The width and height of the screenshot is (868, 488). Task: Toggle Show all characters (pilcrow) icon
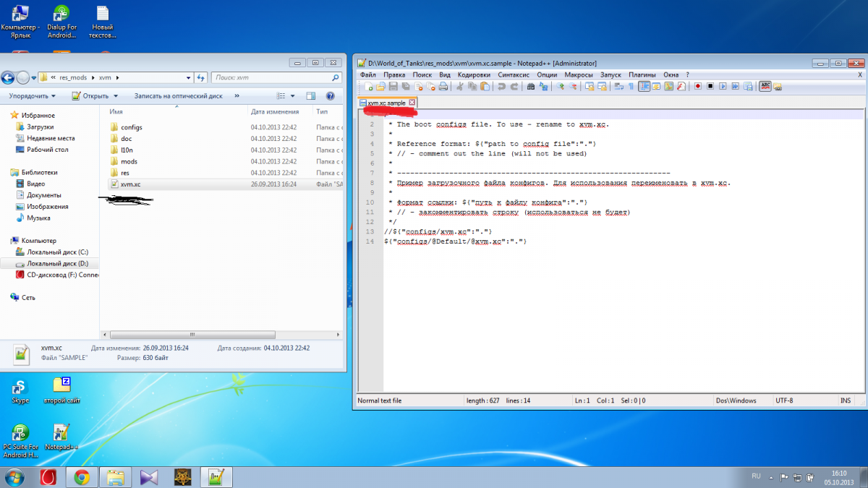point(630,87)
